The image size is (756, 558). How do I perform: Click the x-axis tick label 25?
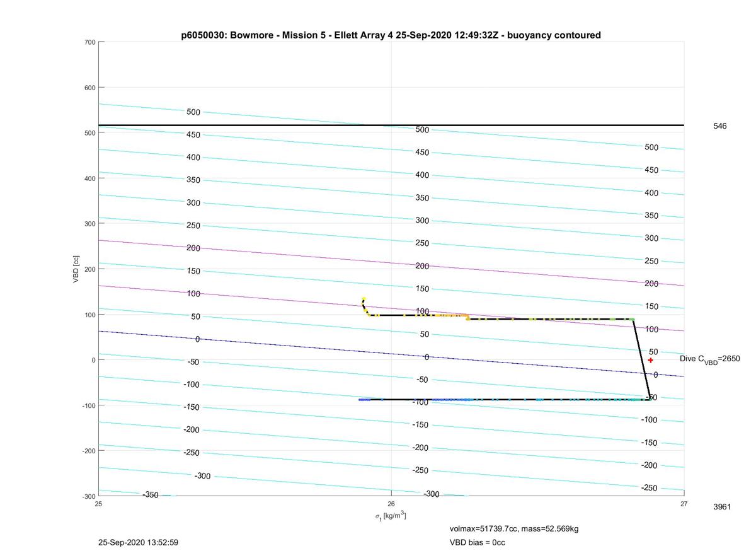(x=98, y=503)
